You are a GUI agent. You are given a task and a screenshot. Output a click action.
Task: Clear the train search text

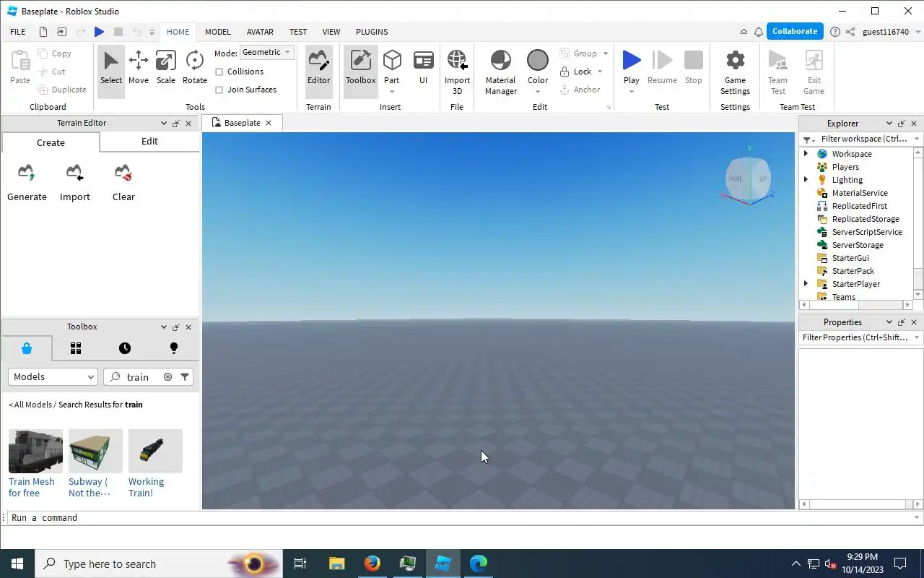pyautogui.click(x=167, y=376)
